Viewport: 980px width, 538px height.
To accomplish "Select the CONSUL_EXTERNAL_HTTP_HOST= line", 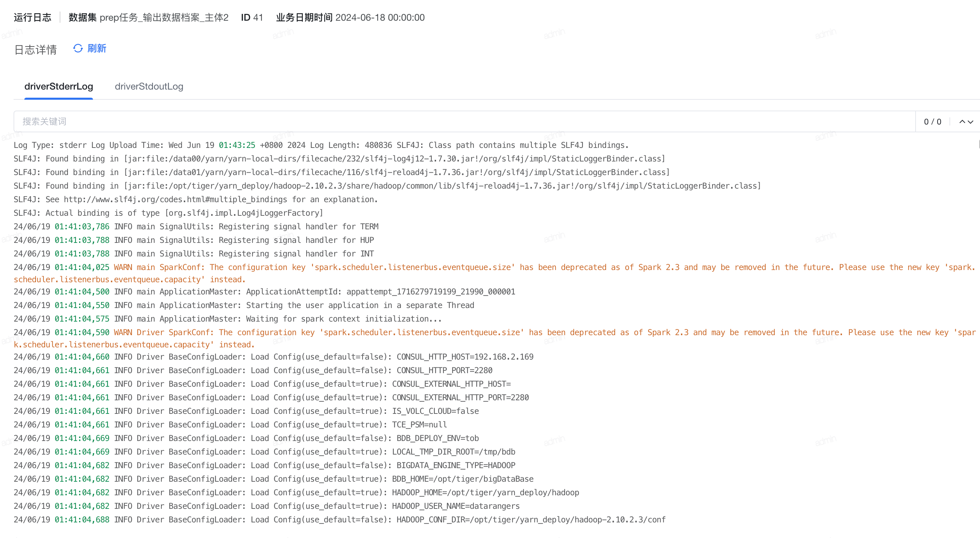I will click(x=262, y=384).
